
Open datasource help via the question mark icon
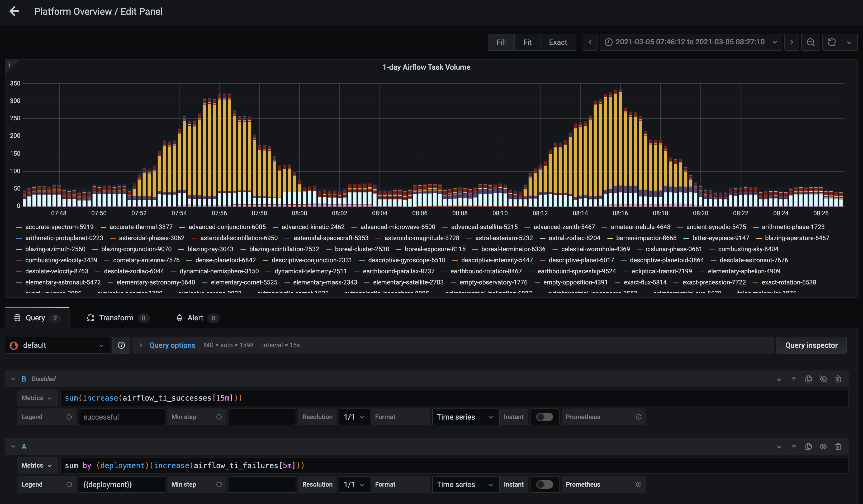click(121, 345)
